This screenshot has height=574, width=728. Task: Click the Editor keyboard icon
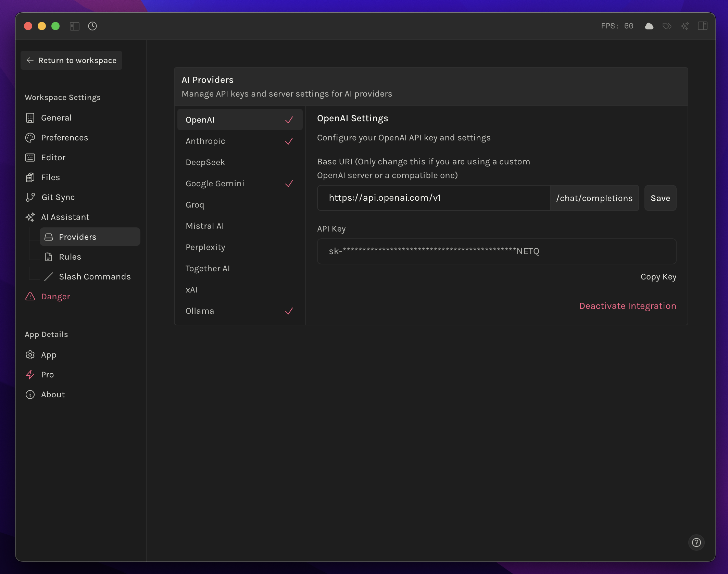click(30, 158)
